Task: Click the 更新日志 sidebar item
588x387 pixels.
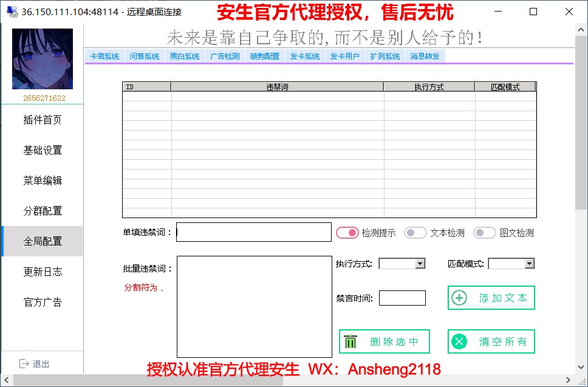Action: pos(43,272)
